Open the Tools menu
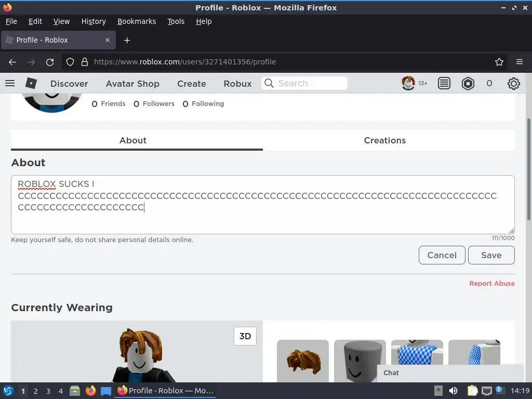The width and height of the screenshot is (532, 399). 176,21
